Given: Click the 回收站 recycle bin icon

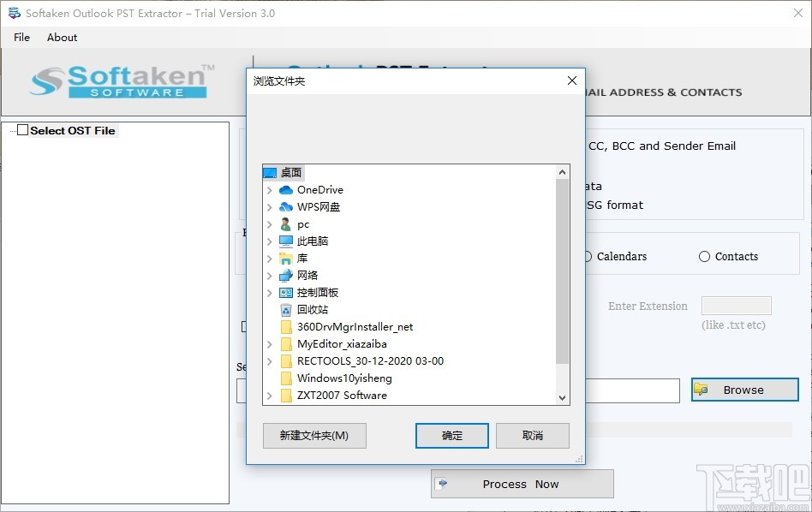Looking at the screenshot, I should 285,309.
